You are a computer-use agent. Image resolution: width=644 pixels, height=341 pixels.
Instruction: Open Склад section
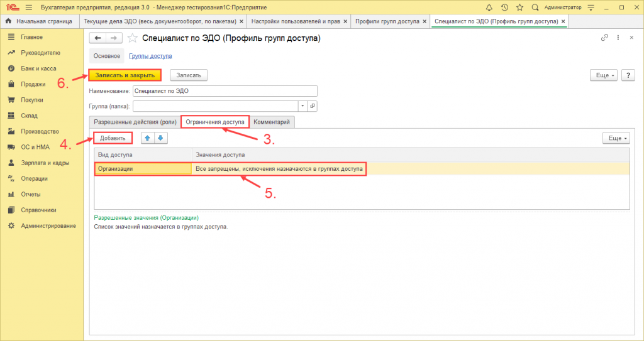(x=29, y=116)
